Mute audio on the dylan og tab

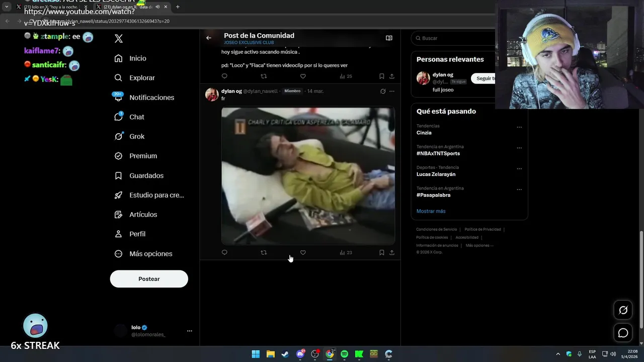click(157, 7)
